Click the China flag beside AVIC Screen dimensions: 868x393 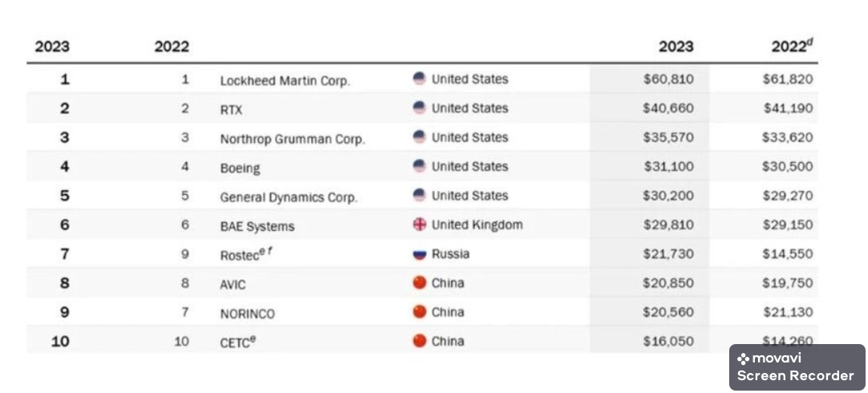coord(420,283)
